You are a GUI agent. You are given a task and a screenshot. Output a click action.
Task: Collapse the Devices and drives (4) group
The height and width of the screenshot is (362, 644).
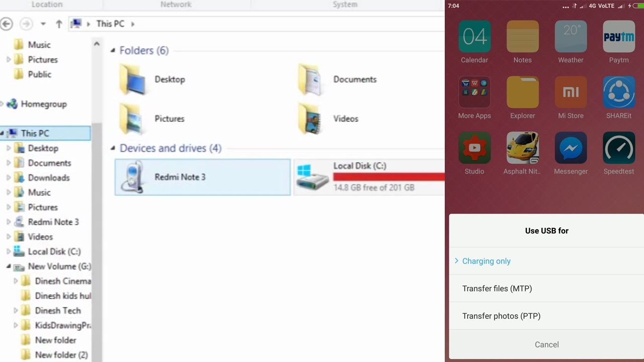114,148
